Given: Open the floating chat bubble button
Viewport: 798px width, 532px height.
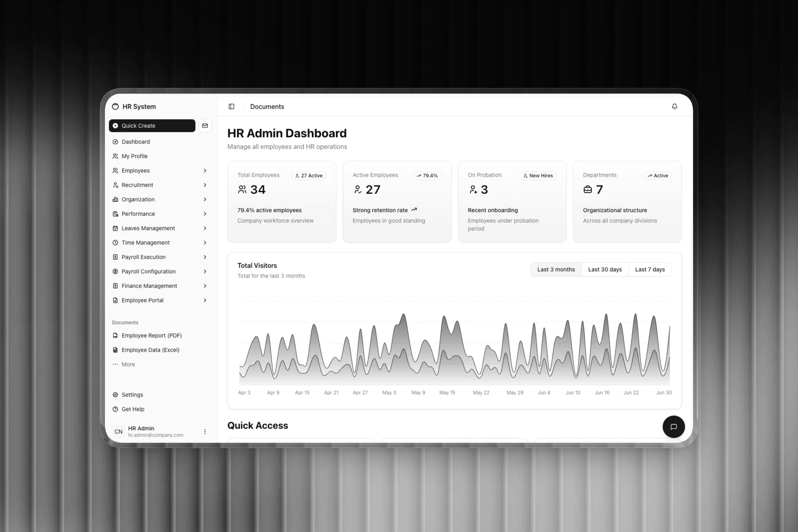Looking at the screenshot, I should [673, 427].
